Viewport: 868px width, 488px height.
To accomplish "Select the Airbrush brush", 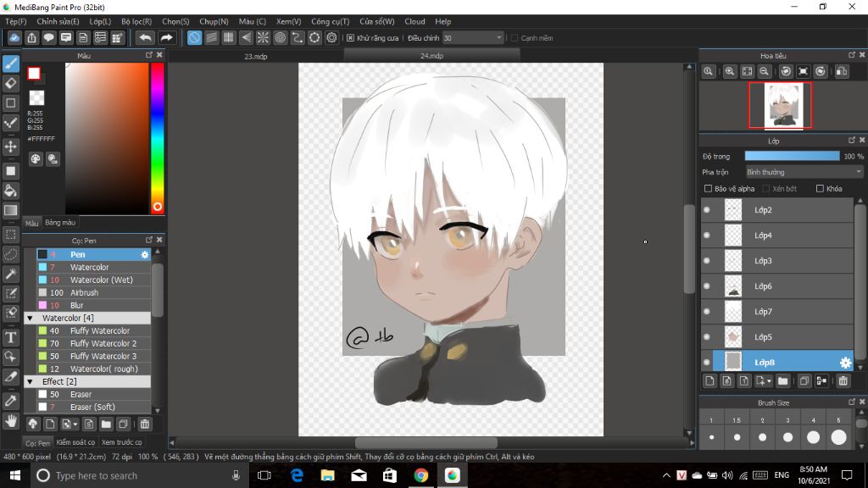I will pos(93,292).
